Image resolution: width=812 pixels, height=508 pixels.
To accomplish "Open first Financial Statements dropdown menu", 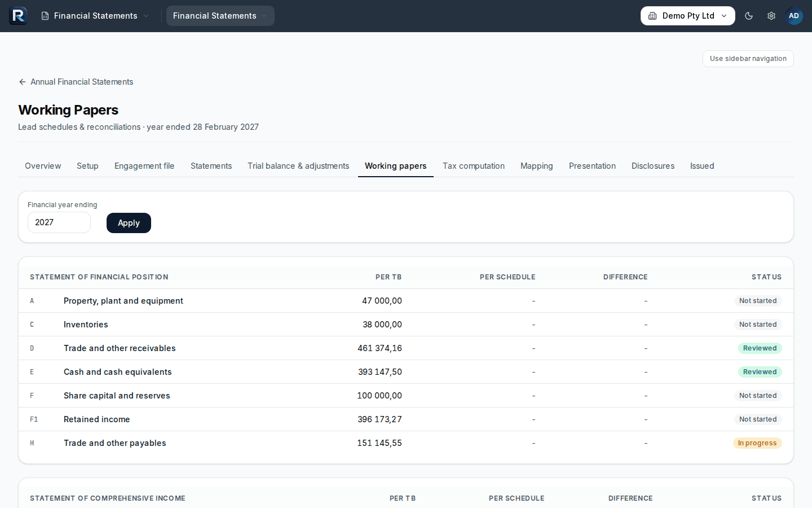I will [x=95, y=16].
